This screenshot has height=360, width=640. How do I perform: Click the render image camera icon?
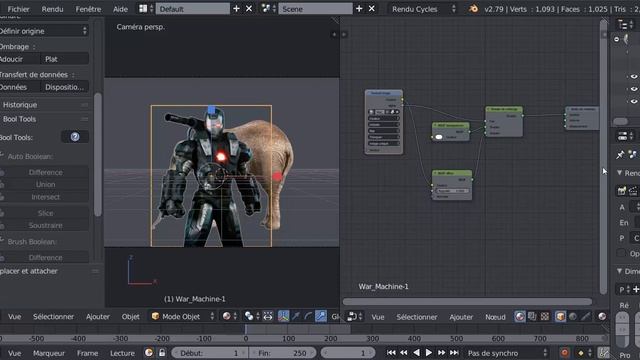coord(622,191)
